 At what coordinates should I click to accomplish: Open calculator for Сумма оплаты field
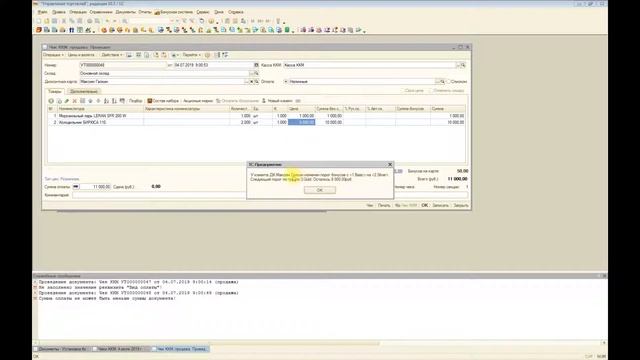coord(76,187)
